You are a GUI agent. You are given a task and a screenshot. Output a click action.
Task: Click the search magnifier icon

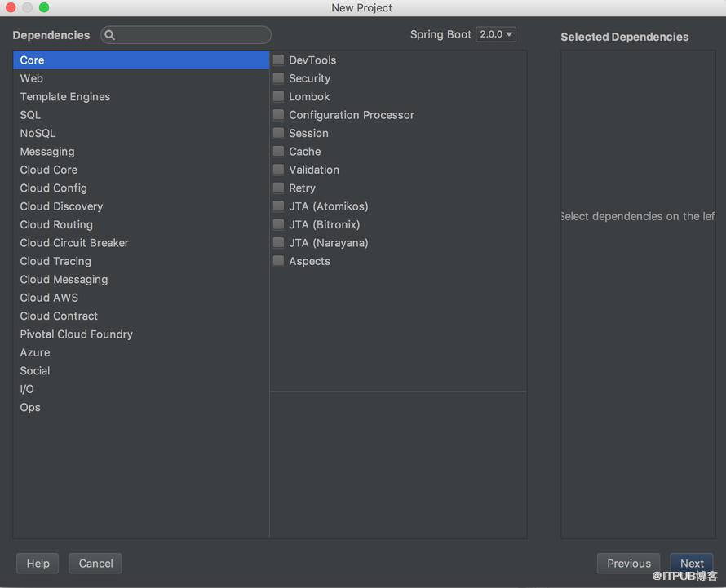[x=110, y=35]
